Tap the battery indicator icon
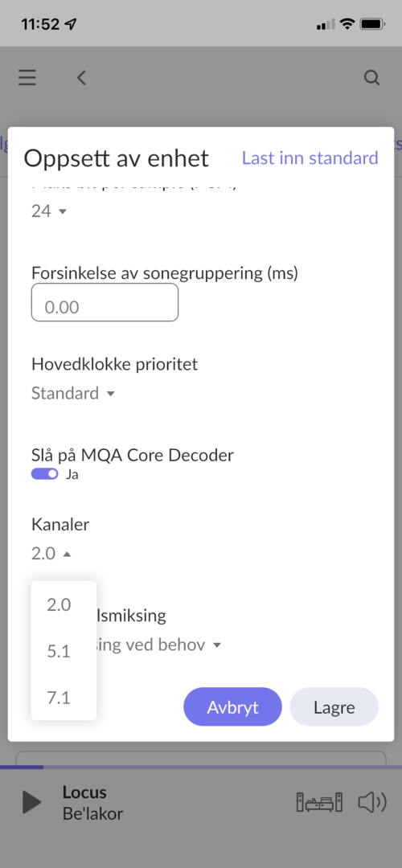402x868 pixels. click(372, 24)
